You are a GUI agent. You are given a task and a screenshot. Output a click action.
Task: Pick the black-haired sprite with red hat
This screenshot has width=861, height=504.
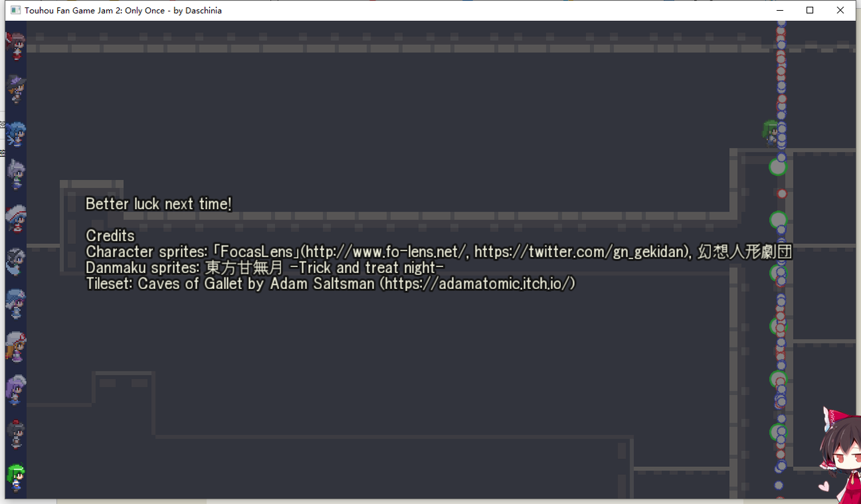(15, 434)
